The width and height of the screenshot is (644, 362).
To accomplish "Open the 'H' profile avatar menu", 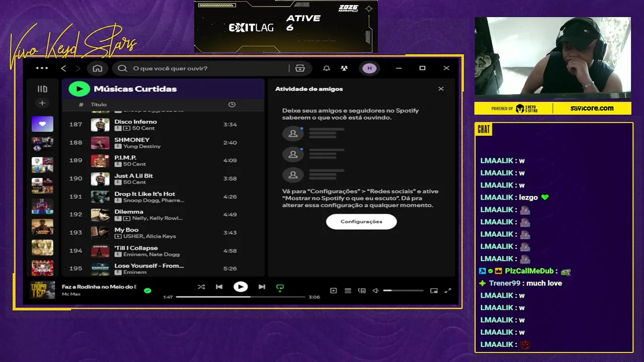I will click(x=369, y=68).
